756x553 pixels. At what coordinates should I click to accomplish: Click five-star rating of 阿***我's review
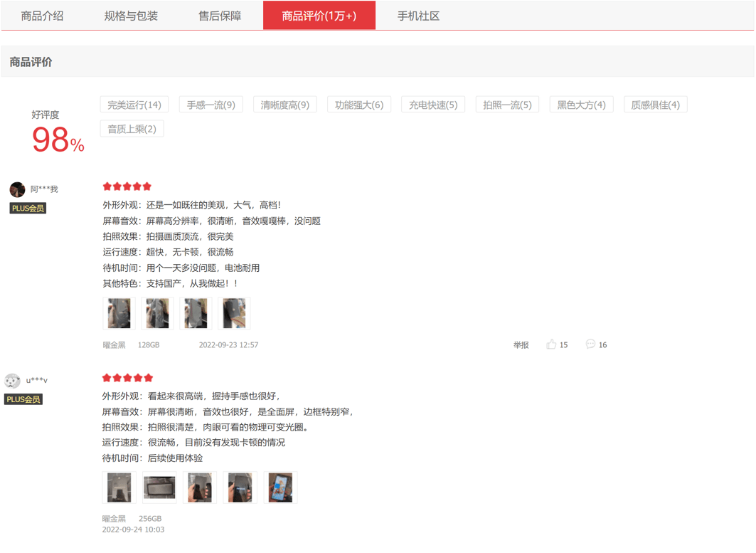(x=127, y=186)
